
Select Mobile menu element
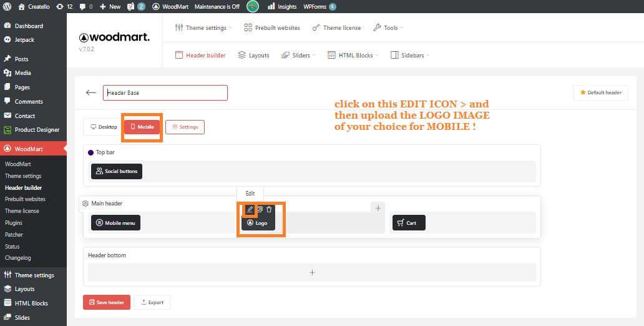(x=116, y=223)
